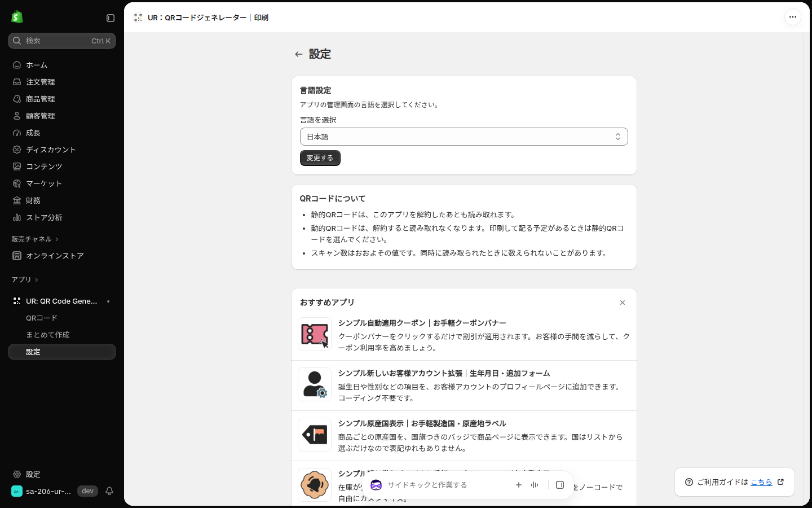Click the オンラインストア store icon
The width and height of the screenshot is (812, 508).
point(17,256)
